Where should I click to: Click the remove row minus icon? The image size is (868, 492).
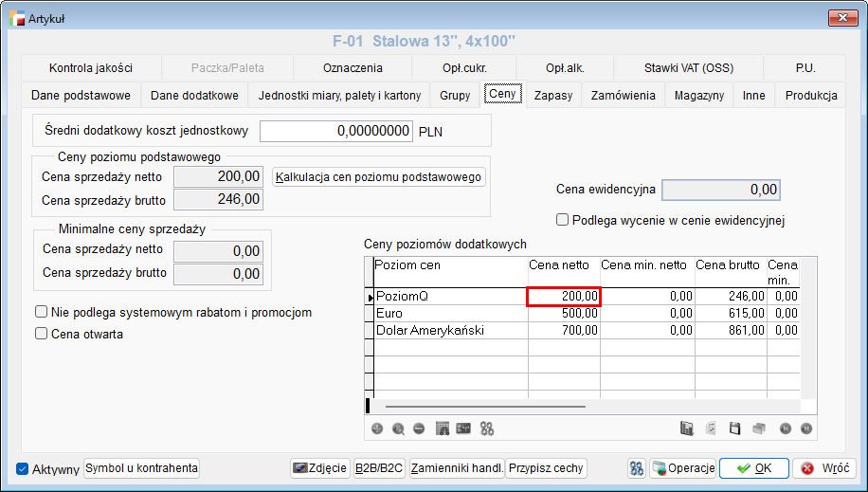click(419, 428)
